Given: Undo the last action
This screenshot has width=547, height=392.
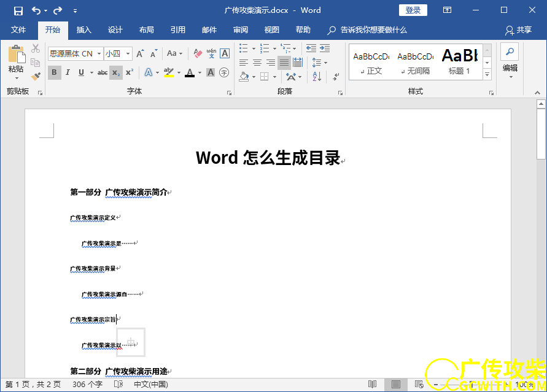Looking at the screenshot, I should (x=36, y=10).
